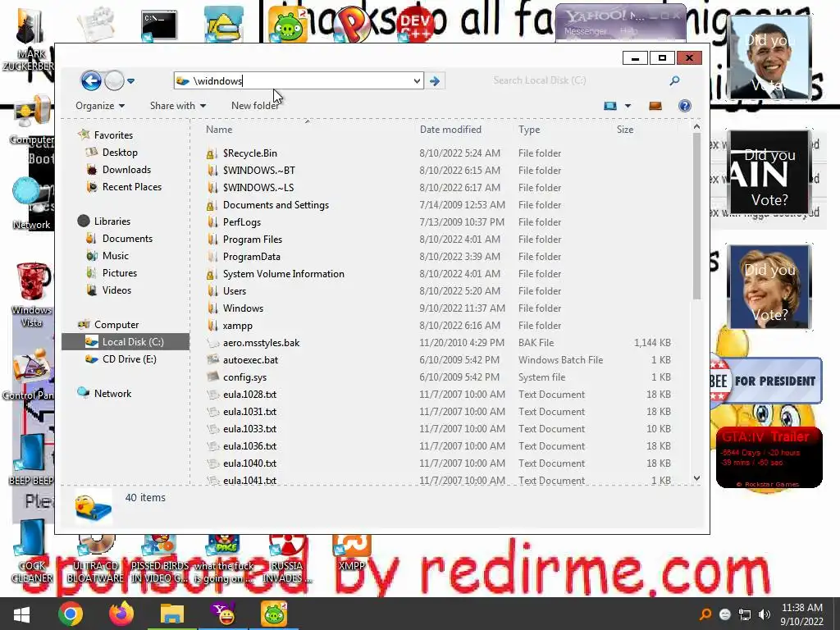Click the Go arrow next to address bar
840x630 pixels.
[435, 81]
